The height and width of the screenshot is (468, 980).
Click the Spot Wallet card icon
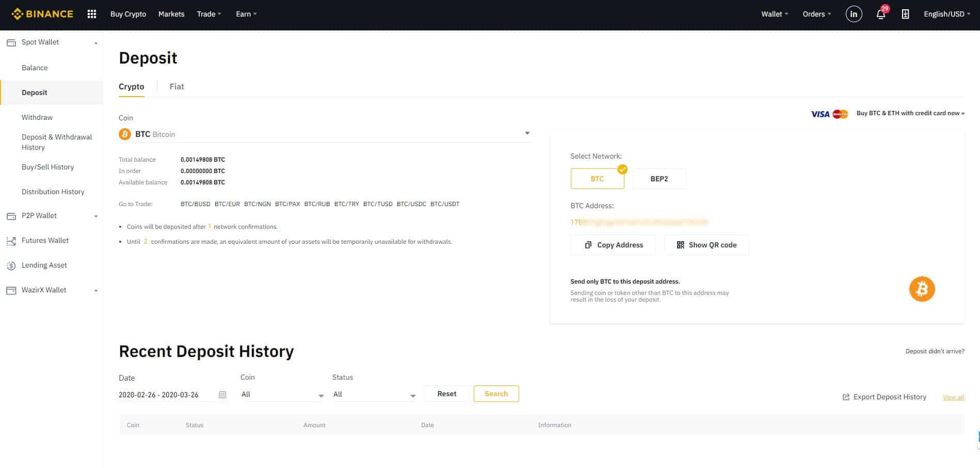pyautogui.click(x=11, y=42)
